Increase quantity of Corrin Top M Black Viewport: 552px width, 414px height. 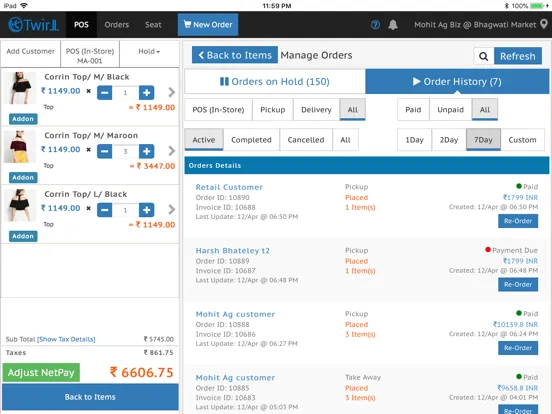[x=146, y=93]
